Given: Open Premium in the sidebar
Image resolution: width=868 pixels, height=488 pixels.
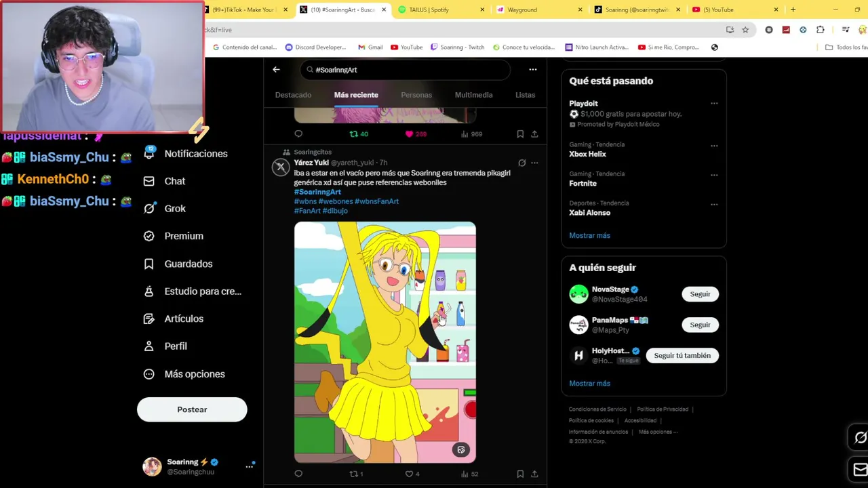Looking at the screenshot, I should [174, 236].
